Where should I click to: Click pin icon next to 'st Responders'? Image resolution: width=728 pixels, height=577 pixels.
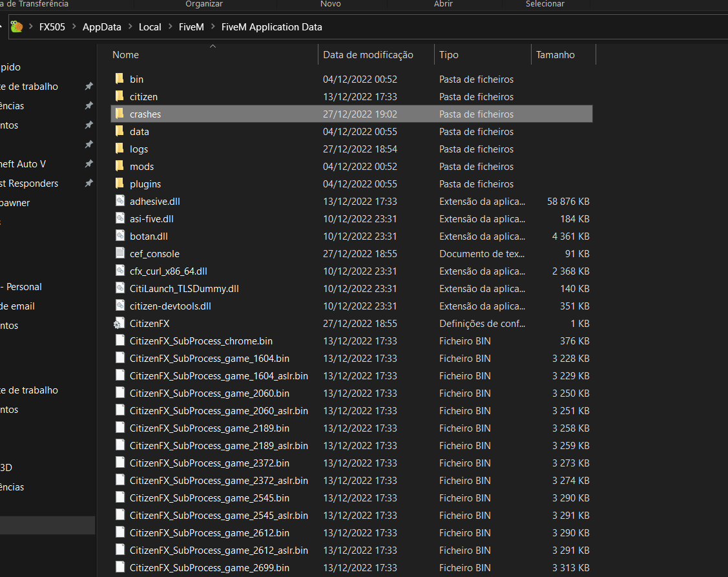(x=88, y=183)
